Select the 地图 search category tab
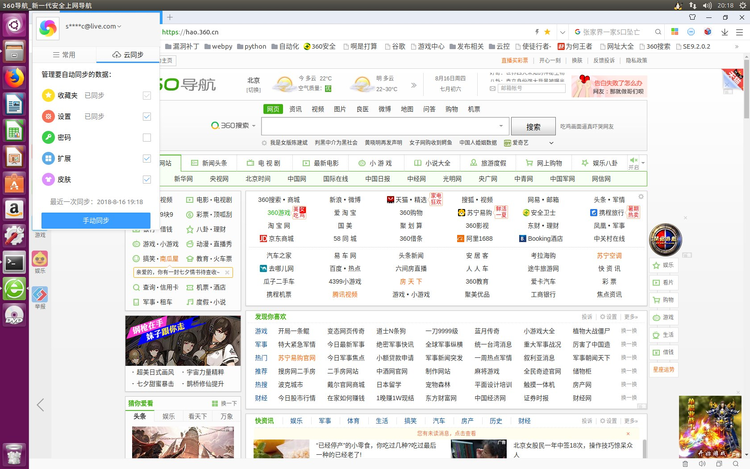This screenshot has height=469, width=750. [407, 109]
